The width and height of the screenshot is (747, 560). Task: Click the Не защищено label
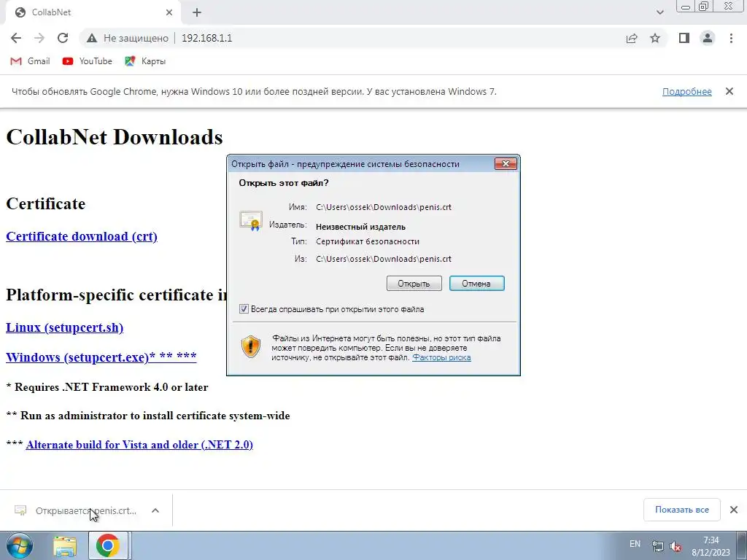136,38
